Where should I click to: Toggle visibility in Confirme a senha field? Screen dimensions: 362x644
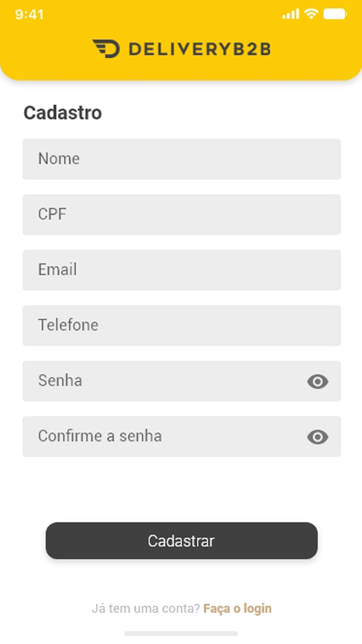(318, 437)
